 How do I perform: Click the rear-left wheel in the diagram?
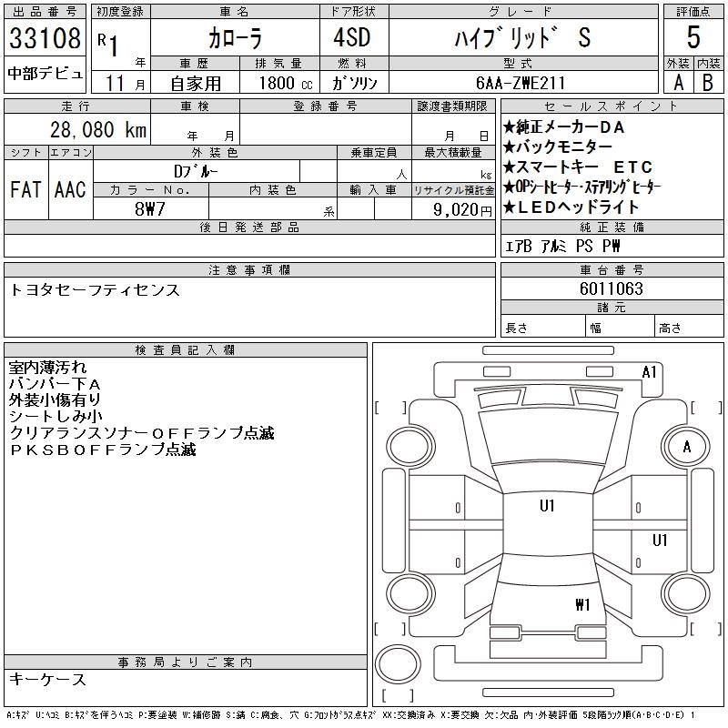(410, 593)
